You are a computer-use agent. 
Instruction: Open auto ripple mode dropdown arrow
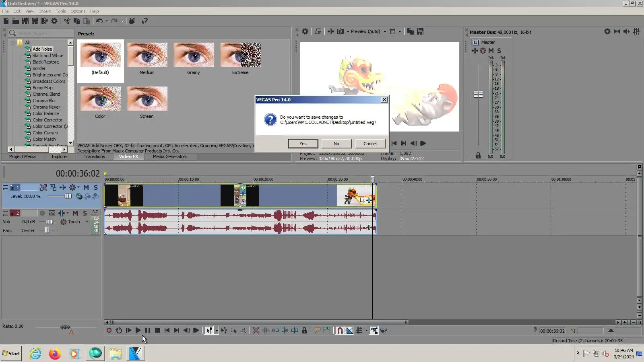(366, 331)
